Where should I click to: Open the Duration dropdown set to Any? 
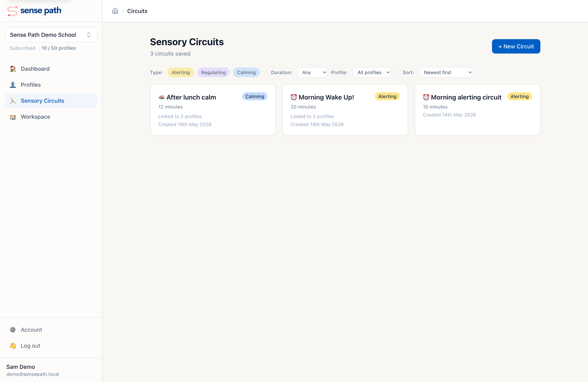point(313,72)
